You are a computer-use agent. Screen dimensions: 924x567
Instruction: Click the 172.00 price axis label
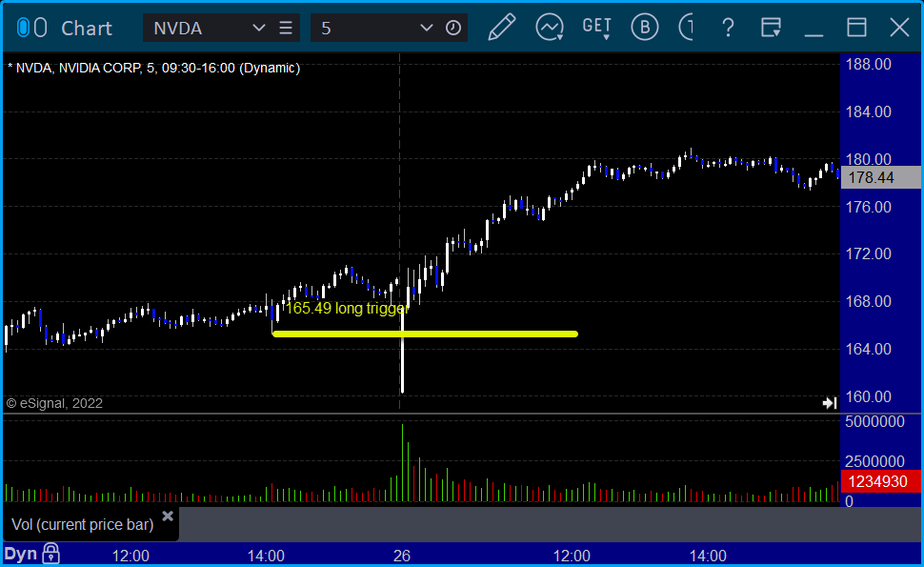(869, 254)
